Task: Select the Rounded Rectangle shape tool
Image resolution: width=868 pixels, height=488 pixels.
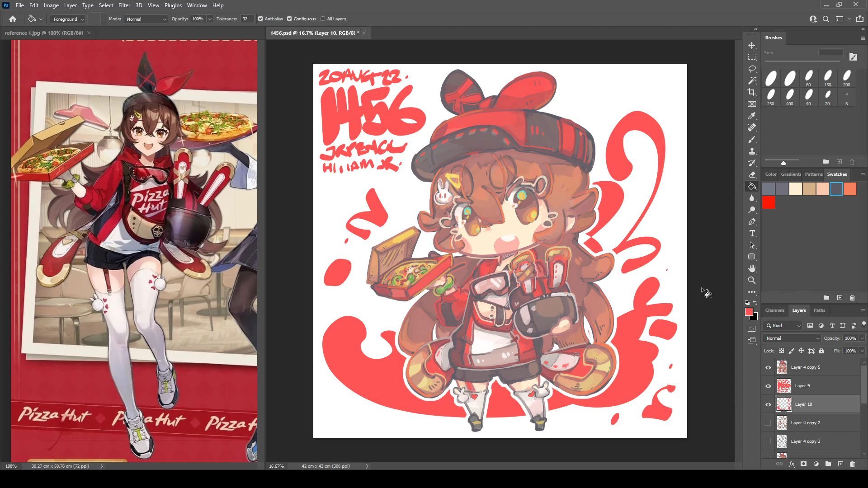Action: 752,257
